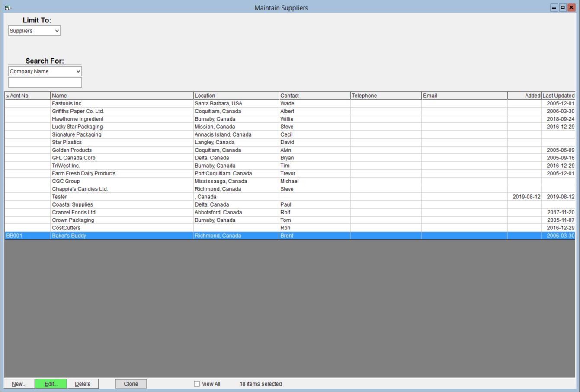Viewport: 580px width, 392px height.
Task: Click the contact name Trevor
Action: 288,173
